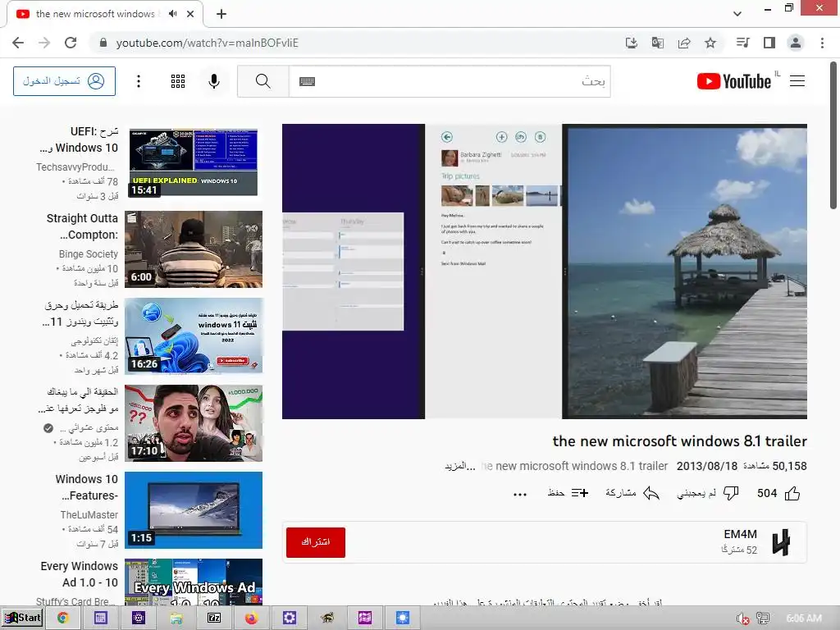The image size is (840, 630).
Task: Open the file manager folder in taskbar
Action: tap(176, 618)
